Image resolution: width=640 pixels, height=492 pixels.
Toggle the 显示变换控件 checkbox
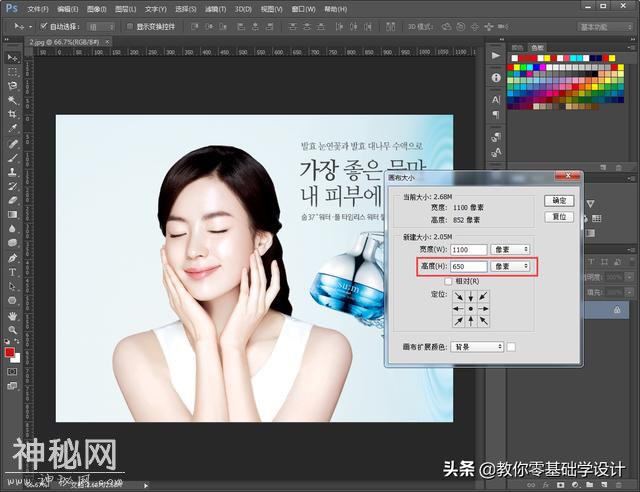[x=130, y=26]
